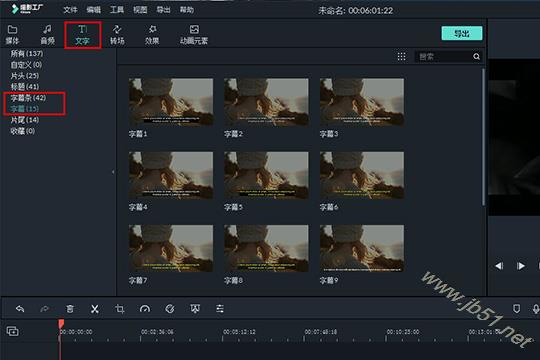
Task: Select 字幕条 (42) category
Action: point(28,98)
